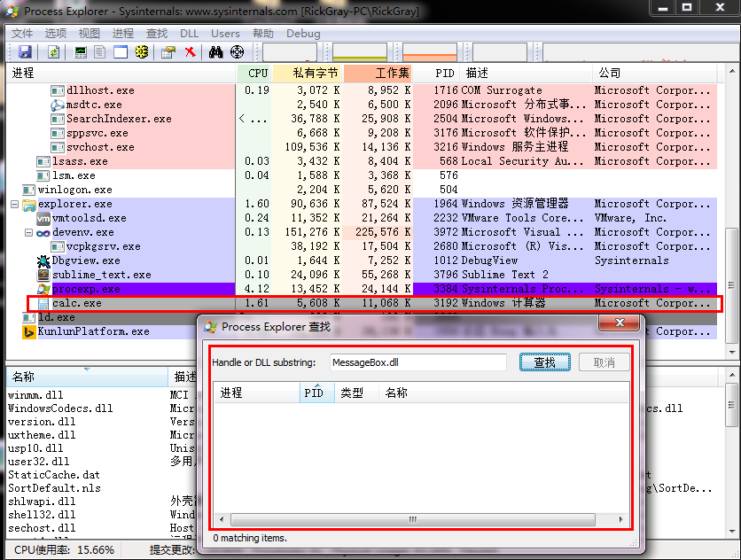Screen dimensions: 741x560
Task: Click the DLL/handle view gear icon
Action: [141, 52]
